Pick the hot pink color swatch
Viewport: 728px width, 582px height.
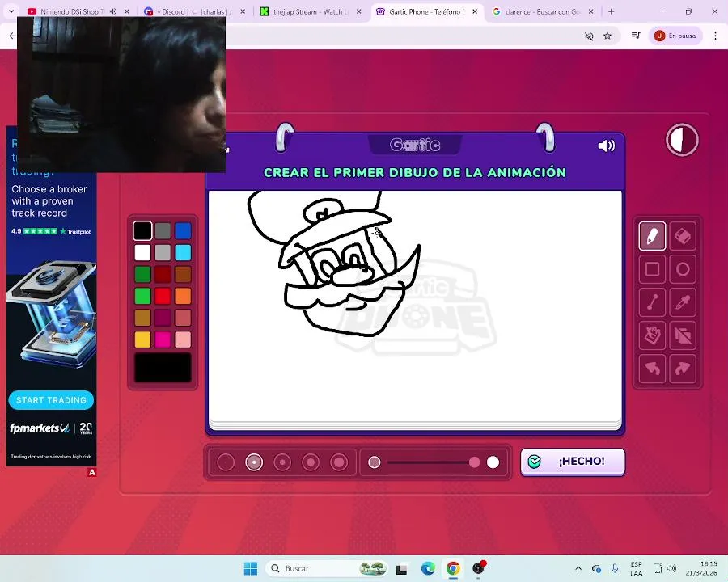(163, 339)
